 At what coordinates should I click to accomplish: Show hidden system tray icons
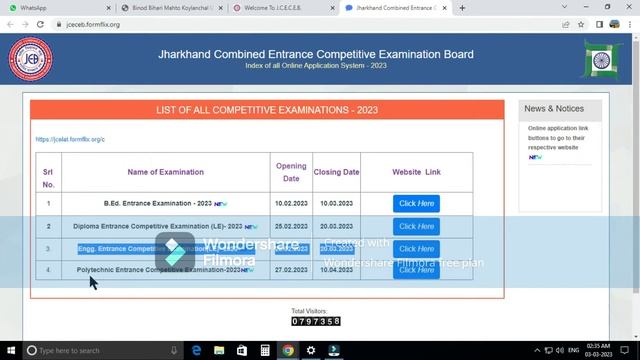click(537, 351)
